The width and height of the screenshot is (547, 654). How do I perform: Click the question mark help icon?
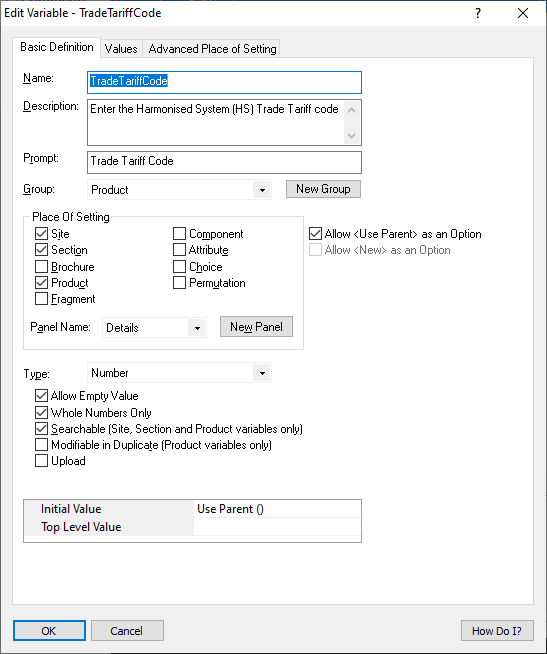478,13
